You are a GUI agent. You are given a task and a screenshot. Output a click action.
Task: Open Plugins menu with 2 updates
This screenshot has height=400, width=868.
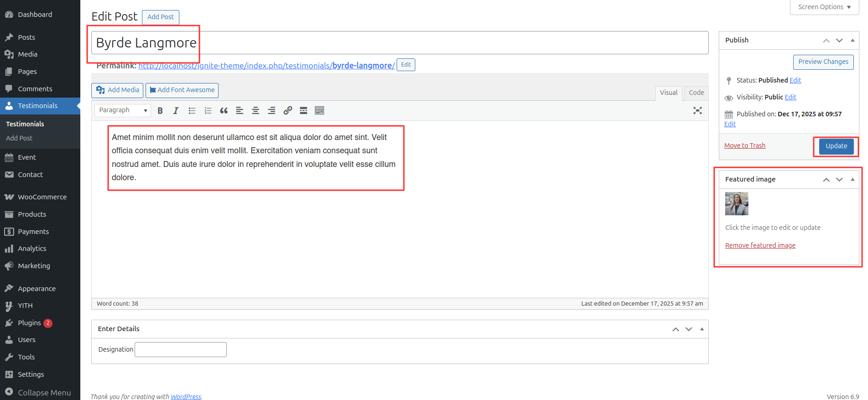(x=40, y=323)
